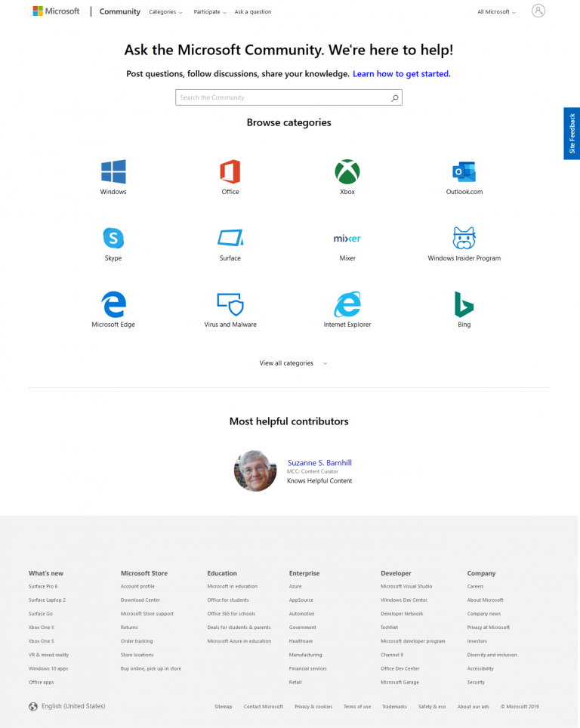Open Privacy at Microsoft link
The image size is (580, 728).
tap(489, 628)
